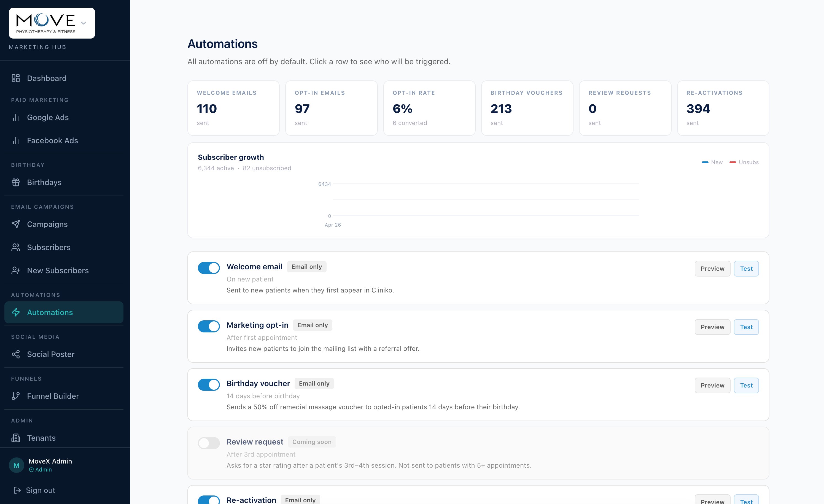
Task: Select the Subscribers people icon
Action: (16, 247)
